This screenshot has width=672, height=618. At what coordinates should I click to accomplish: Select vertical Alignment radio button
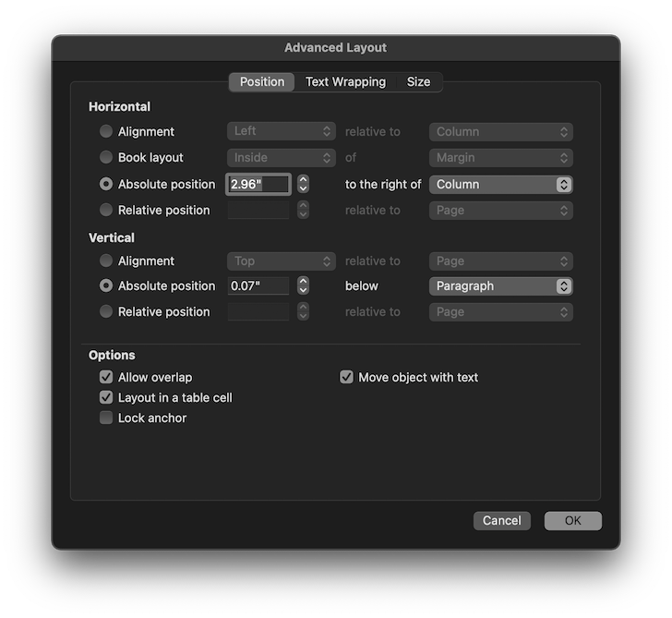point(106,261)
